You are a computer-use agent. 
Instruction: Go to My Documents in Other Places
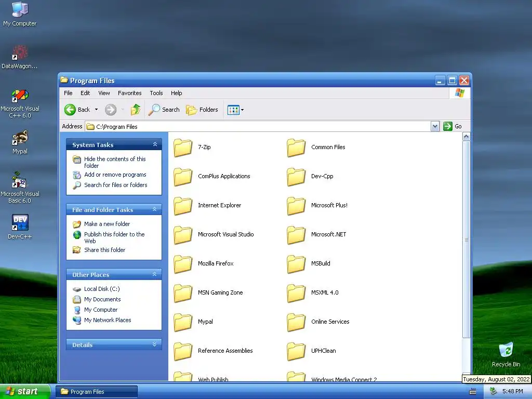102,299
